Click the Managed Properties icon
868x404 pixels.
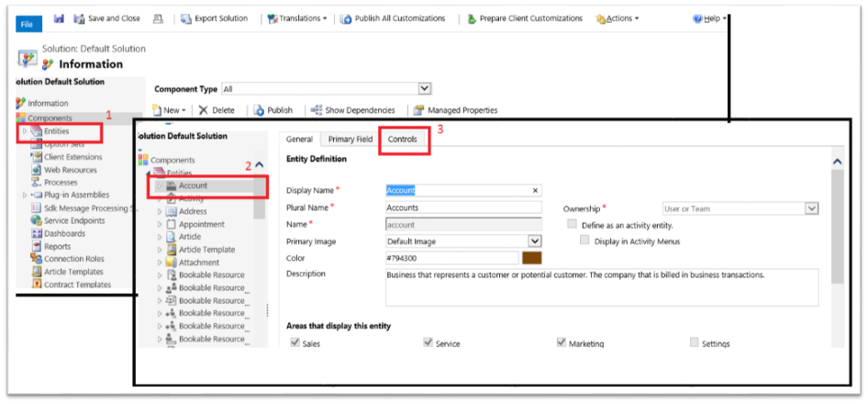pyautogui.click(x=419, y=110)
